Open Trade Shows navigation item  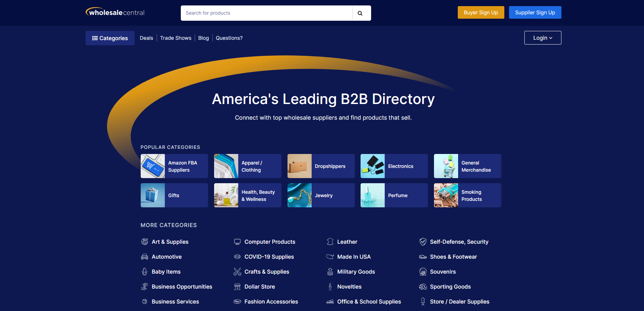176,38
